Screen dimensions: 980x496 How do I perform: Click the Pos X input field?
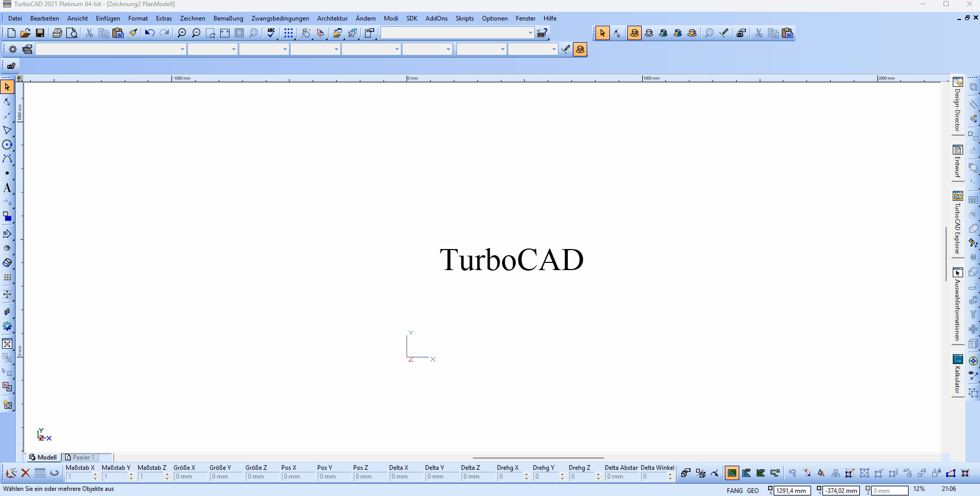(x=298, y=476)
